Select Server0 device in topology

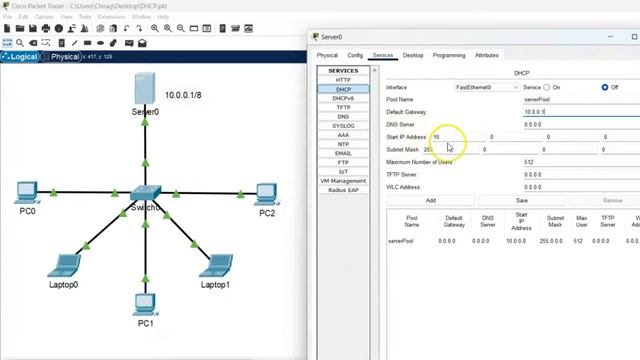point(145,88)
